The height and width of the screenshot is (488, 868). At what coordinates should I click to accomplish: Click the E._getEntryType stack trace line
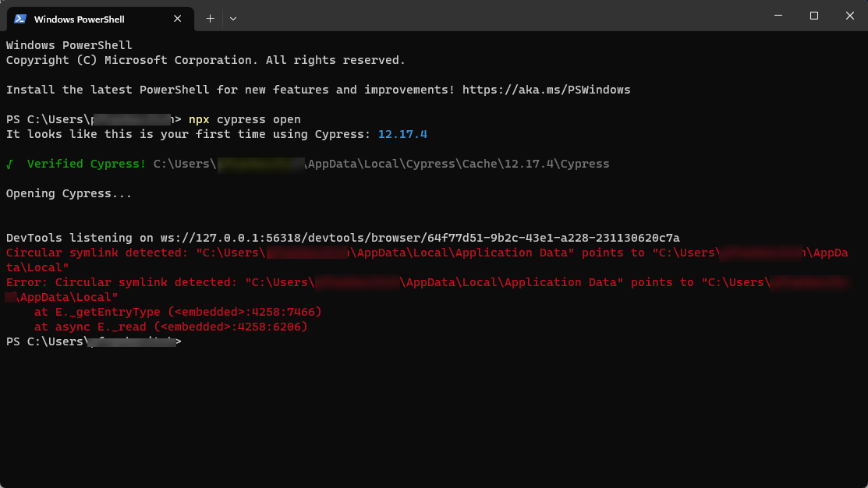pos(179,311)
